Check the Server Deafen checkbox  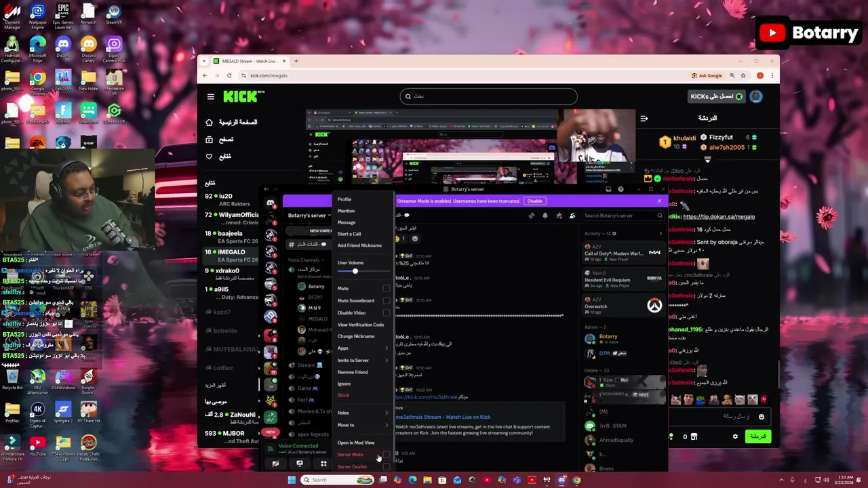click(387, 467)
